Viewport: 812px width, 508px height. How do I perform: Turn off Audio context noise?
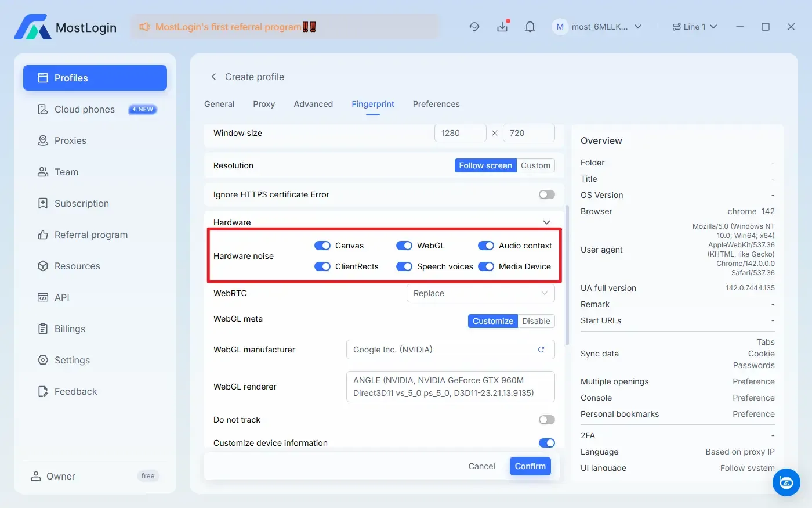pyautogui.click(x=485, y=246)
